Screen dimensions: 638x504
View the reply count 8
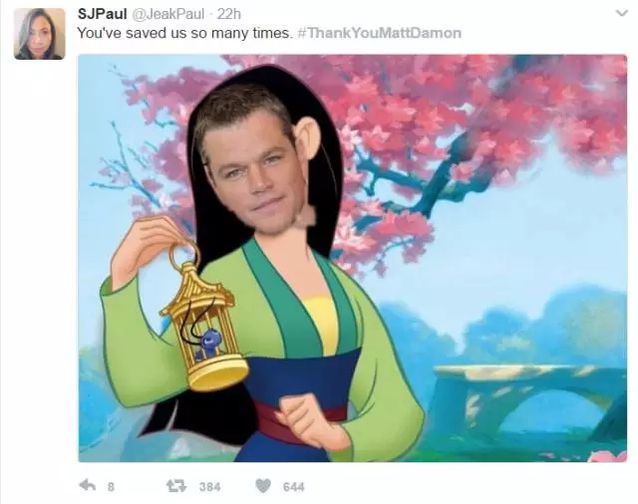111,487
